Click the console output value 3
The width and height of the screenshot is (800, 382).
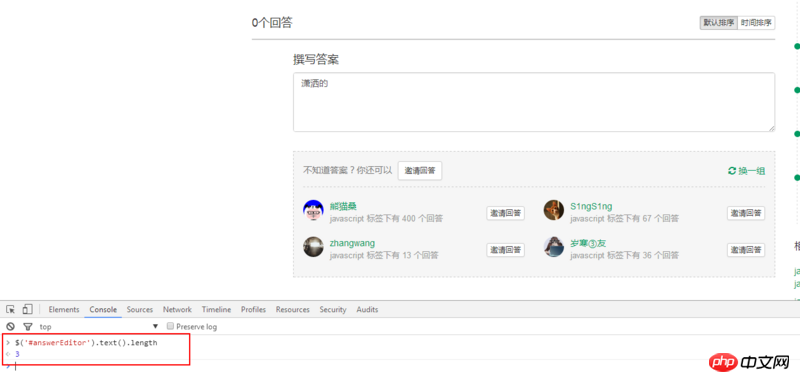pyautogui.click(x=17, y=354)
